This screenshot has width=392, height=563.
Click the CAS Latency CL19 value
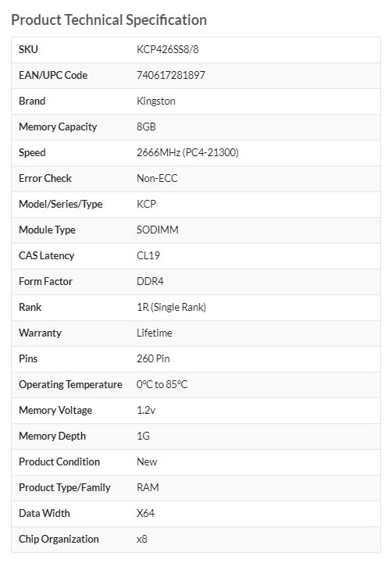(148, 255)
